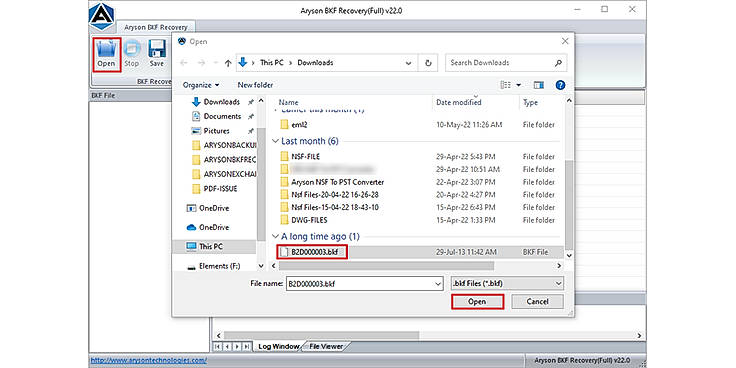
Task: Close the Open dialog with the X button
Action: (565, 41)
